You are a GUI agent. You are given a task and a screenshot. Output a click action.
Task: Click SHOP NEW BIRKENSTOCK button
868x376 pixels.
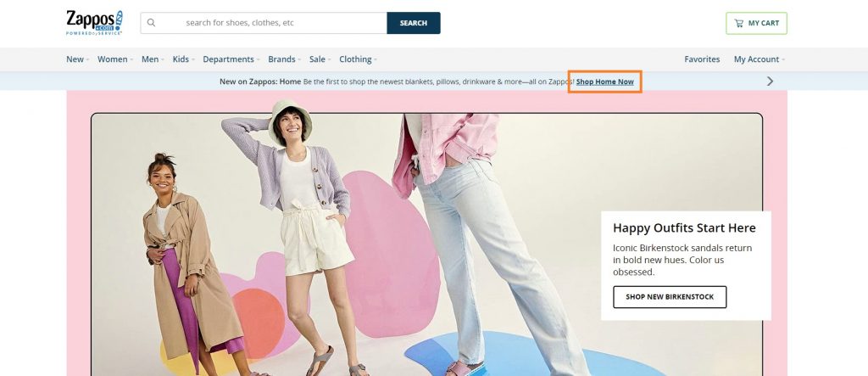tap(670, 297)
